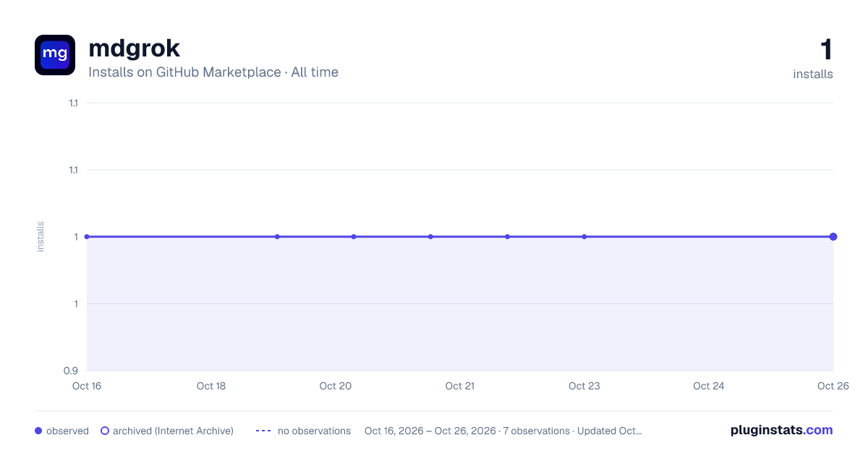Click the 'observed' legend label
The image size is (868, 456).
click(67, 431)
